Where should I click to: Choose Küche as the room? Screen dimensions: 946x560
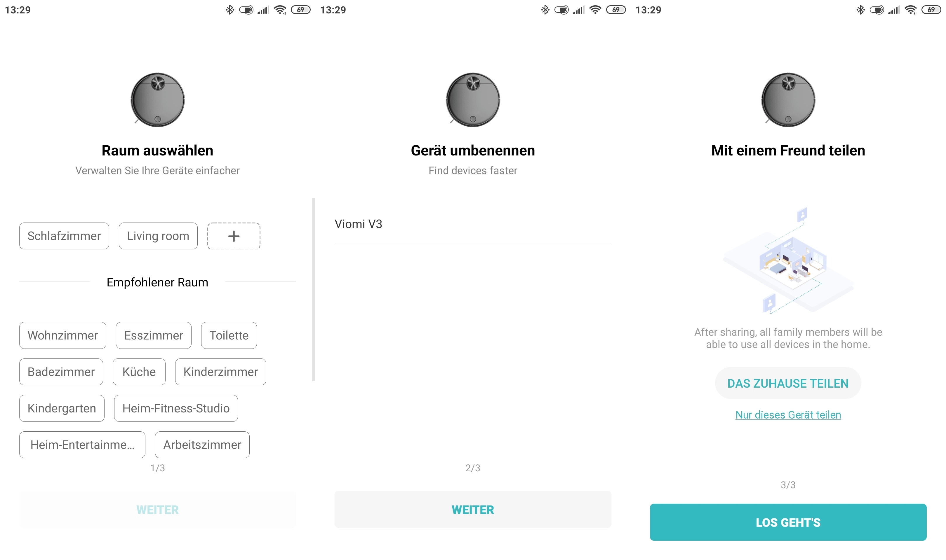(x=139, y=372)
